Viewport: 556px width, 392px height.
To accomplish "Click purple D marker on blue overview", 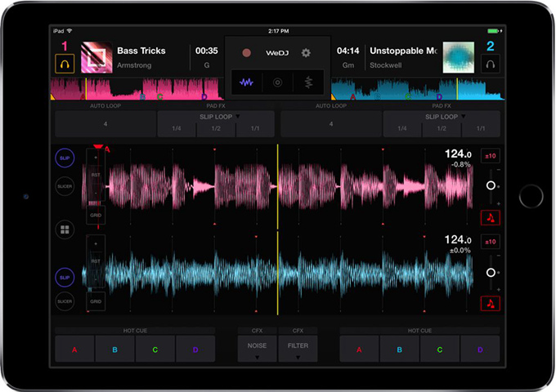I will [x=439, y=96].
